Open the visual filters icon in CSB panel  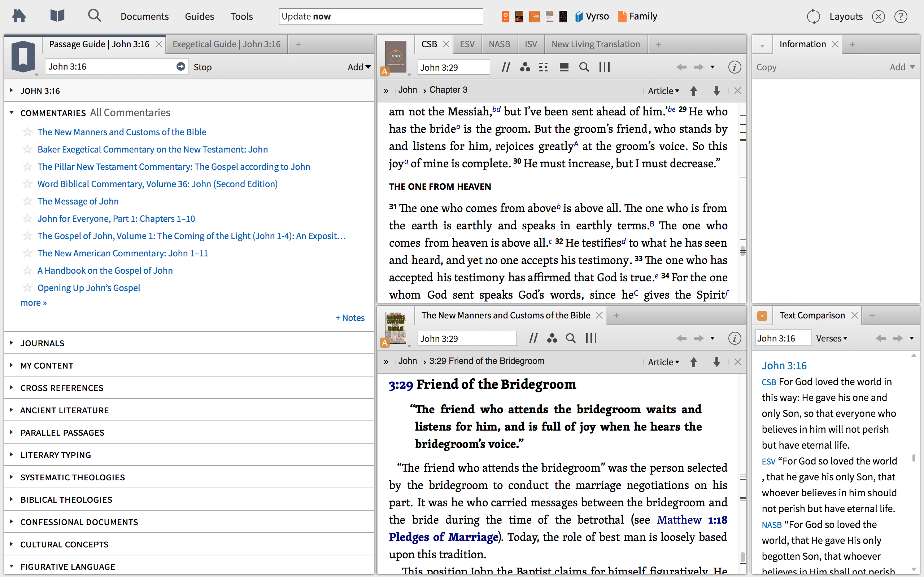coord(525,67)
